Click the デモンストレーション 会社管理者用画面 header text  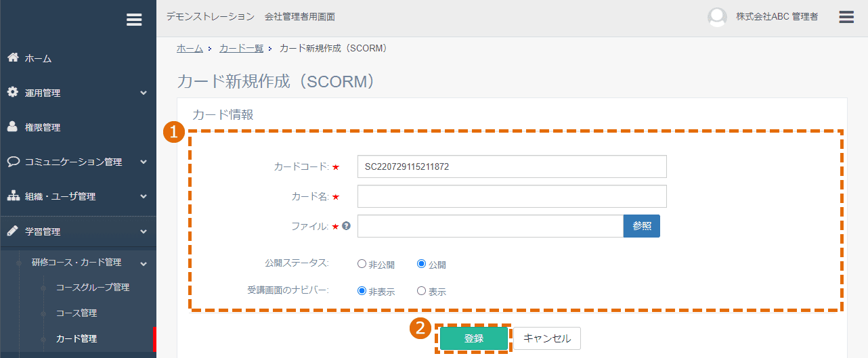[251, 16]
